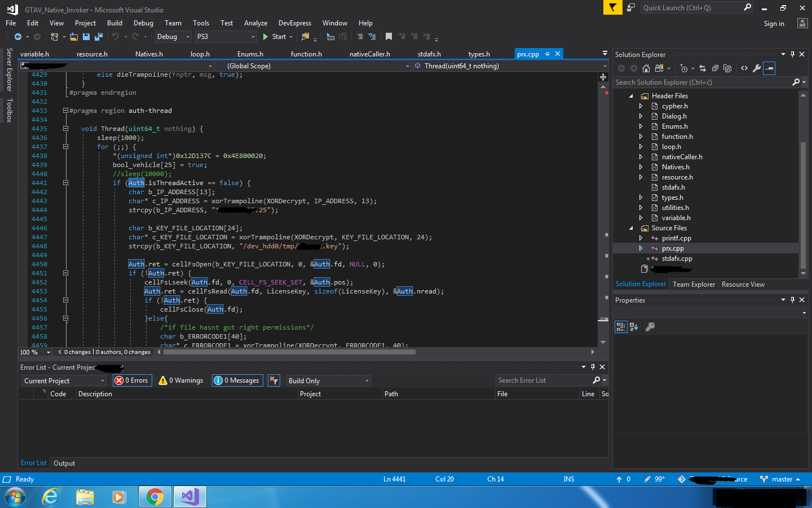This screenshot has width=812, height=508.
Task: Click Categorized view icon in Properties panel
Action: [621, 327]
